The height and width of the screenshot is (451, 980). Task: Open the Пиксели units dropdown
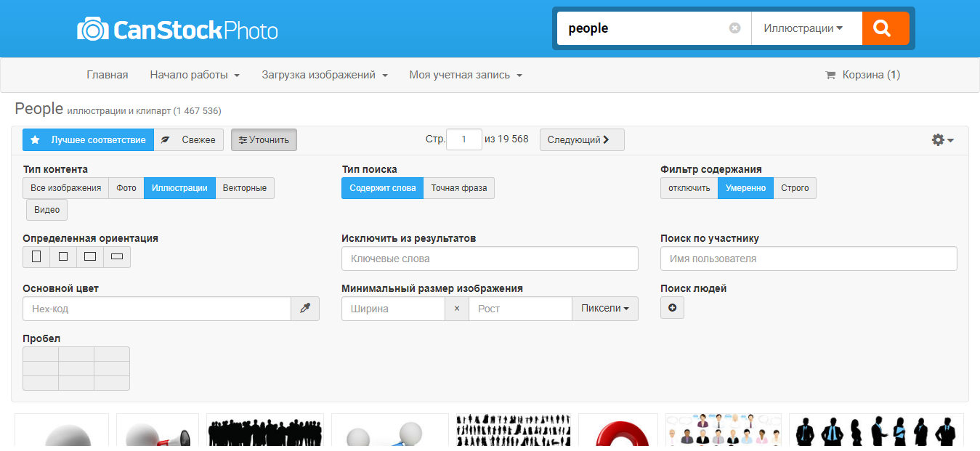(x=605, y=309)
